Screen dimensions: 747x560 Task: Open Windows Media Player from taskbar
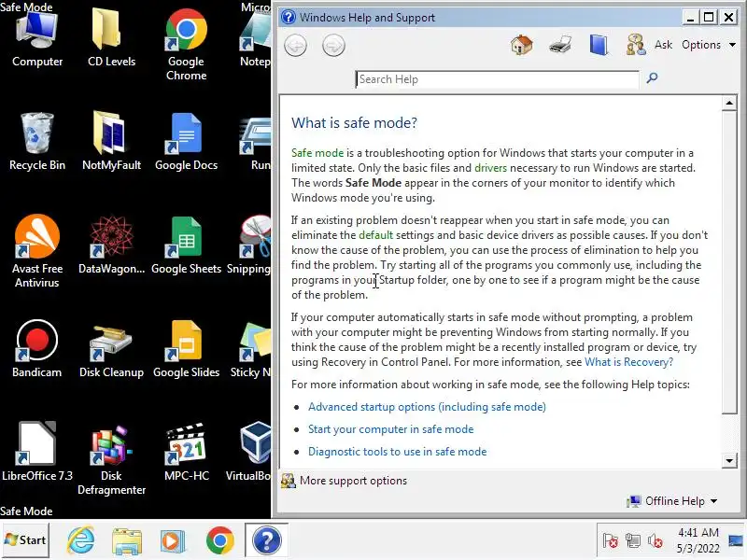[x=173, y=541]
